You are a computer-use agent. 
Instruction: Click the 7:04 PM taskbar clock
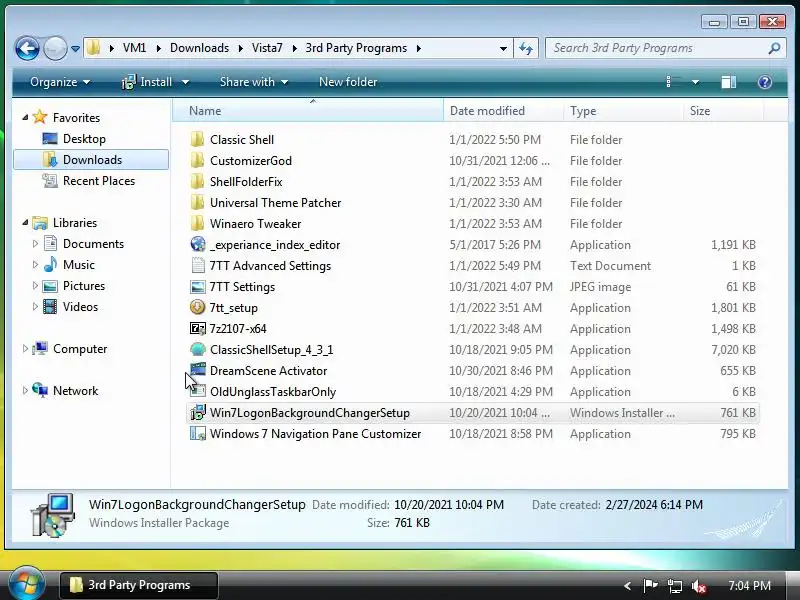click(x=749, y=586)
